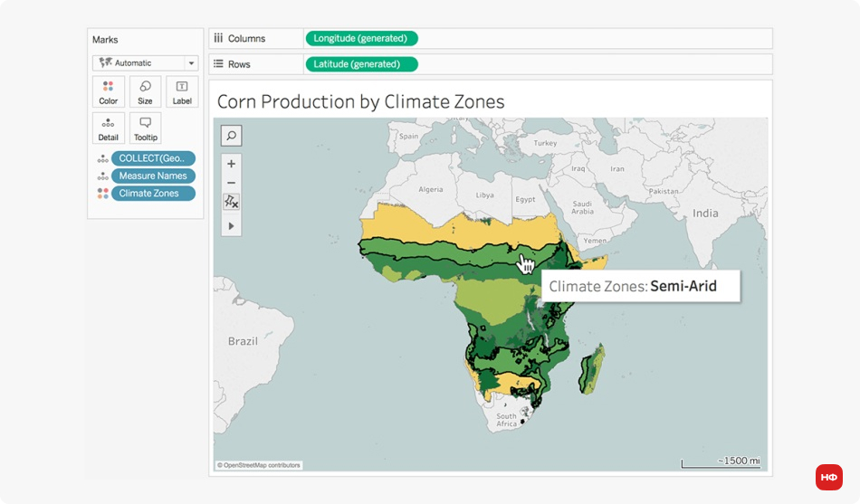The height and width of the screenshot is (504, 860).
Task: Click the Climate Zones pill
Action: [153, 193]
